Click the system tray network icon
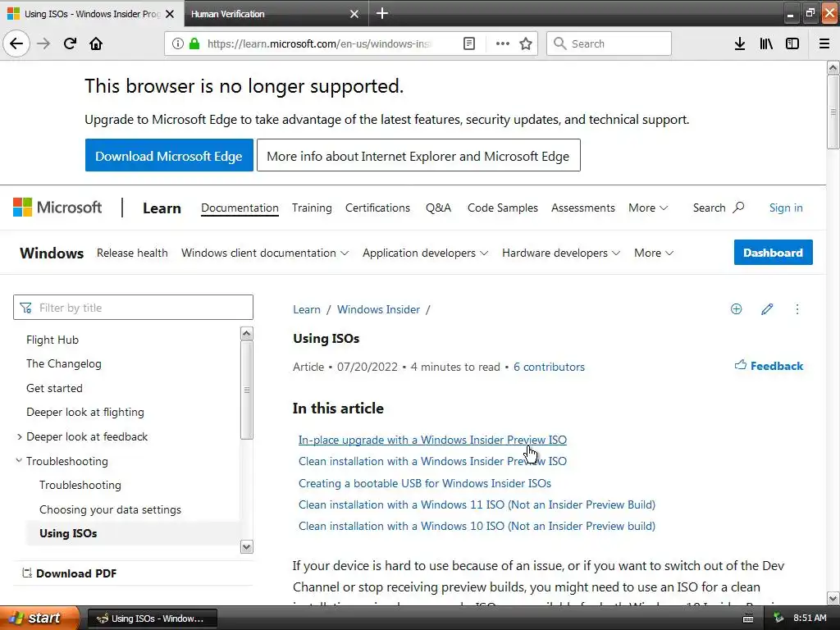 click(x=778, y=619)
